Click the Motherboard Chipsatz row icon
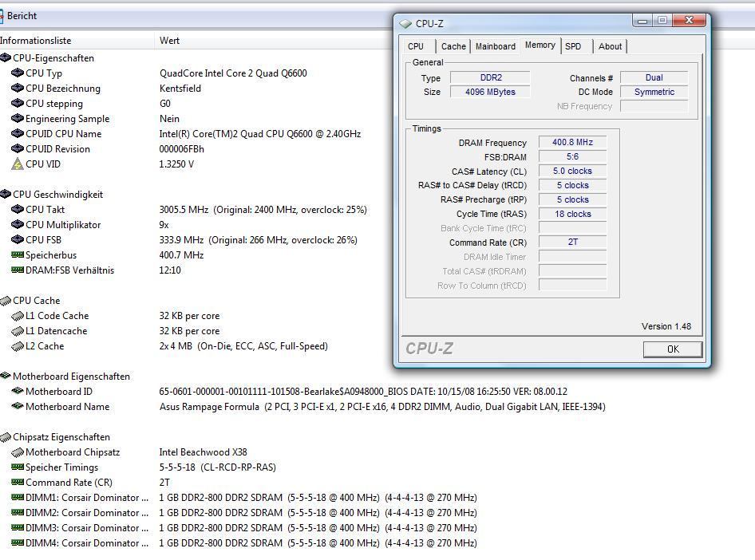The image size is (755, 560). pyautogui.click(x=18, y=452)
